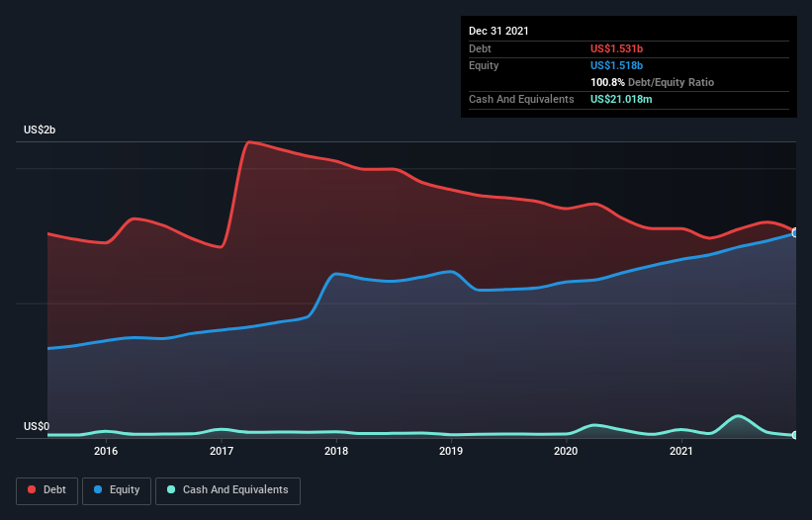Click the US$0 y-axis label
This screenshot has height=520, width=812.
pyautogui.click(x=37, y=426)
